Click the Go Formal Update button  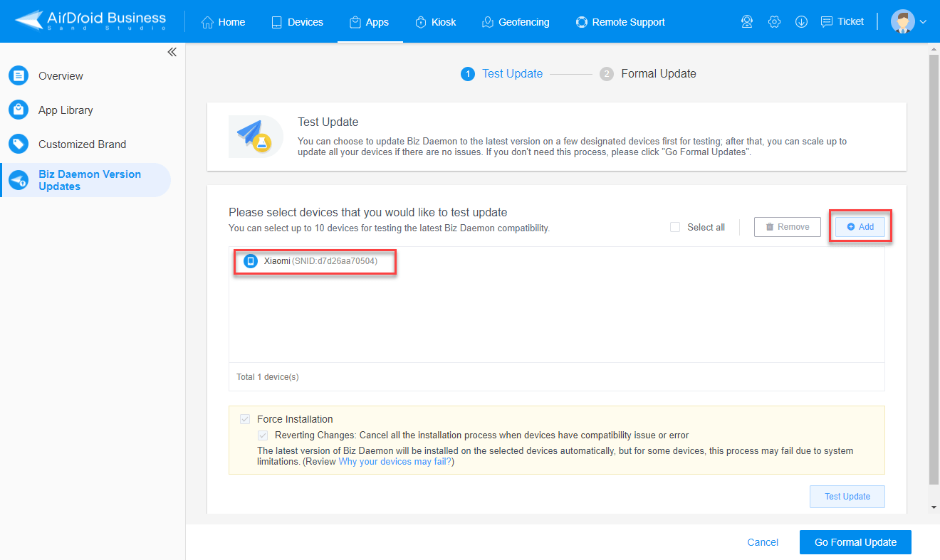click(x=855, y=541)
